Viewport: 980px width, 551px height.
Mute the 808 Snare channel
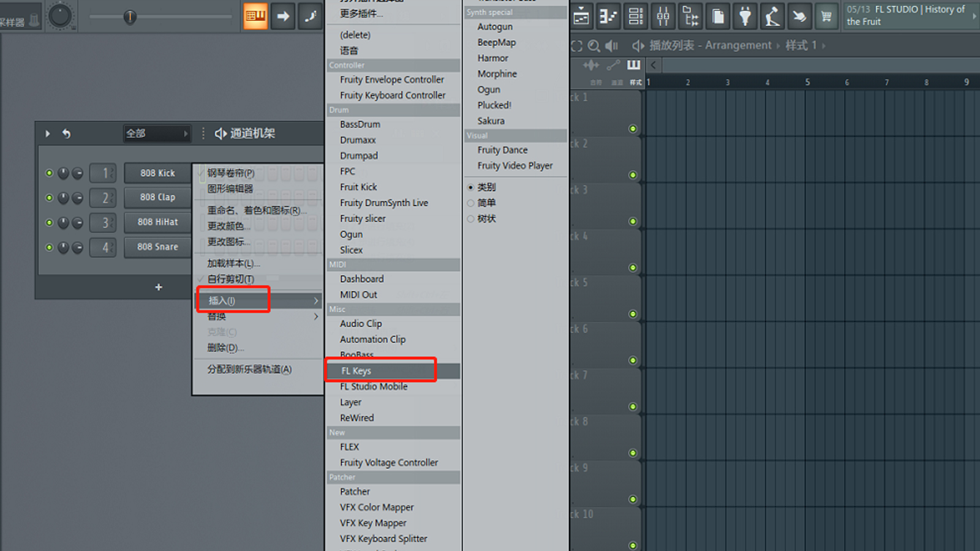[x=49, y=247]
